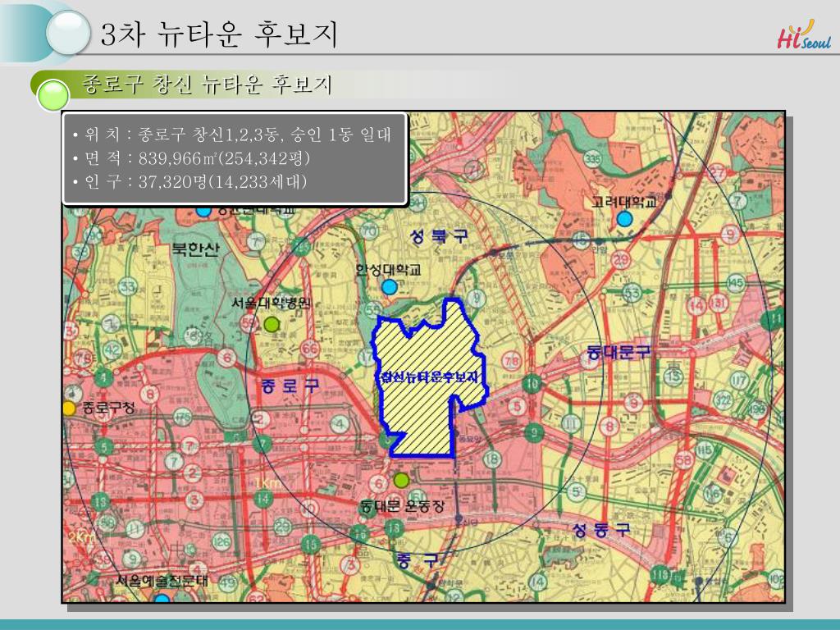Click the blue 종로구 district label
Viewport: 840px width, 630px height.
pos(291,386)
